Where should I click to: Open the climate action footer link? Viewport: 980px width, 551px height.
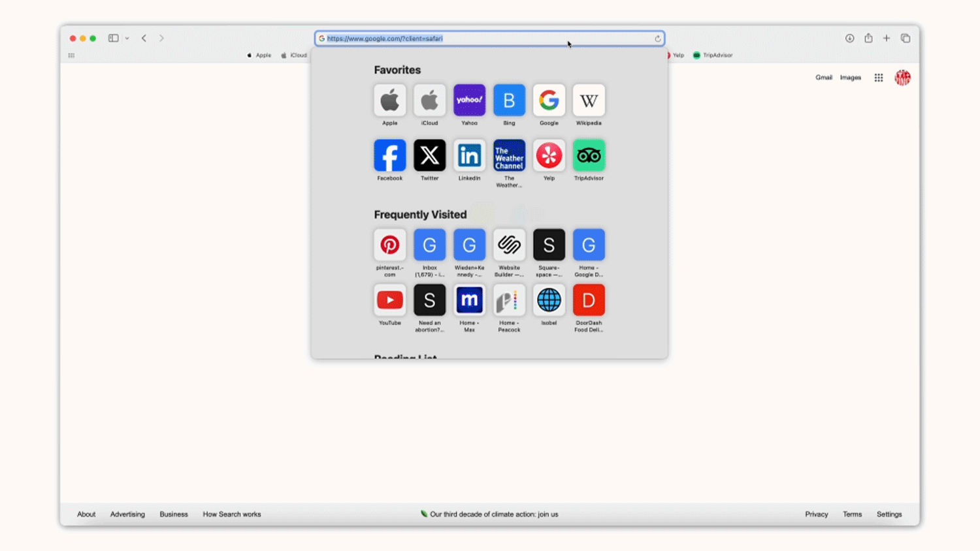pos(489,514)
